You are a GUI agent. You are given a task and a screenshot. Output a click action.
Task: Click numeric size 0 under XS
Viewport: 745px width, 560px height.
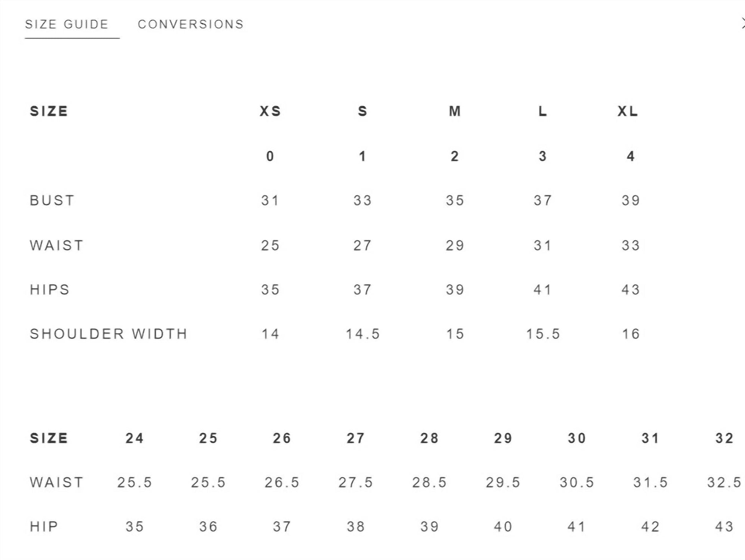[x=270, y=156]
